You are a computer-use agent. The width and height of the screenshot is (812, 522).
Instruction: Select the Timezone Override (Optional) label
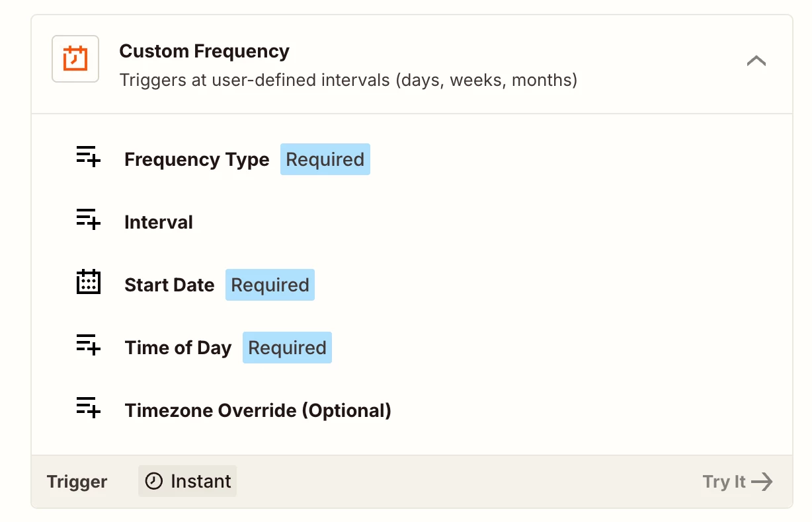(x=258, y=411)
